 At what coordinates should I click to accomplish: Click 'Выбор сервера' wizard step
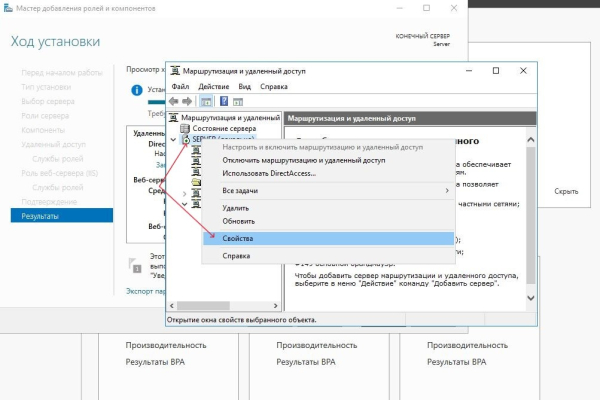pyautogui.click(x=48, y=101)
